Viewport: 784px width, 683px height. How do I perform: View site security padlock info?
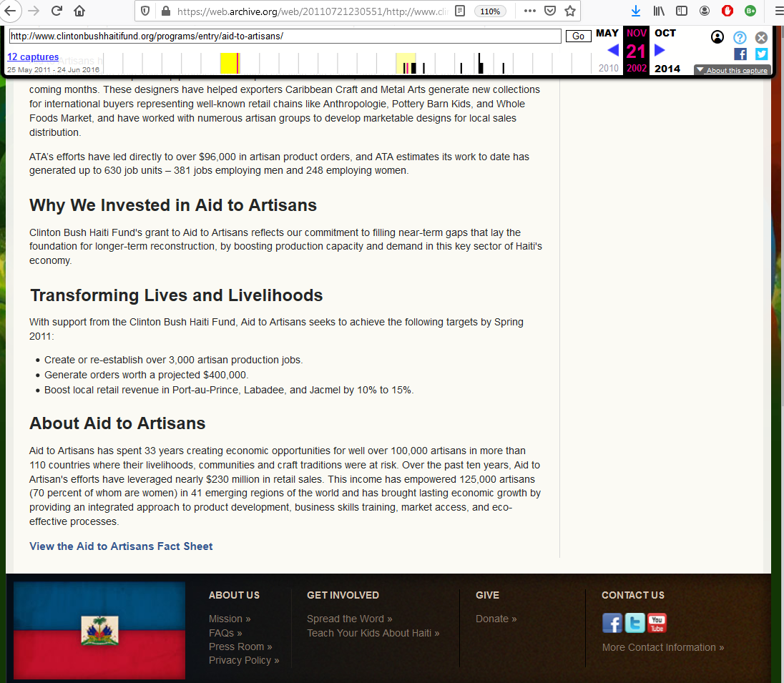click(165, 11)
